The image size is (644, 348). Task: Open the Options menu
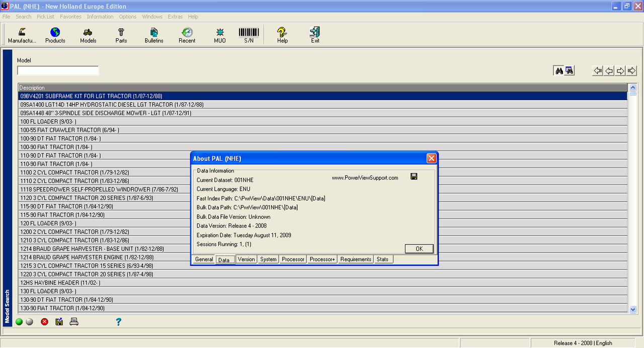pyautogui.click(x=128, y=17)
